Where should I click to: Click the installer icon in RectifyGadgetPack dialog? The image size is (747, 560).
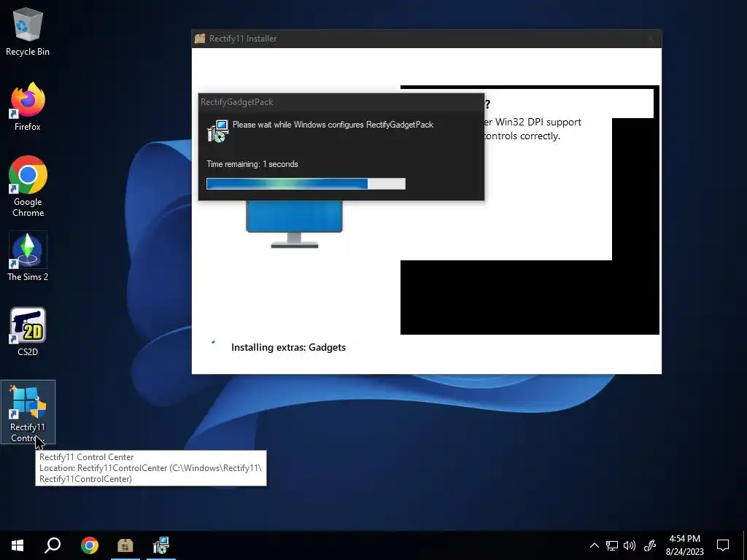(x=217, y=131)
